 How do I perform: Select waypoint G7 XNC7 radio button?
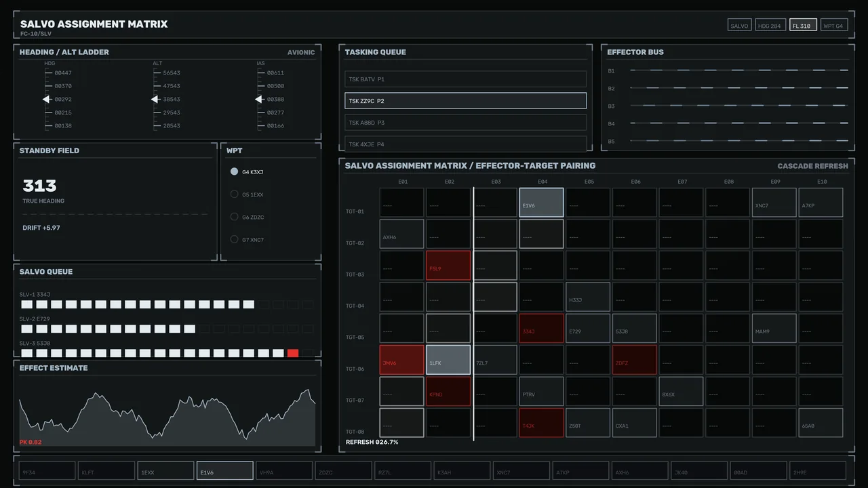(x=235, y=239)
